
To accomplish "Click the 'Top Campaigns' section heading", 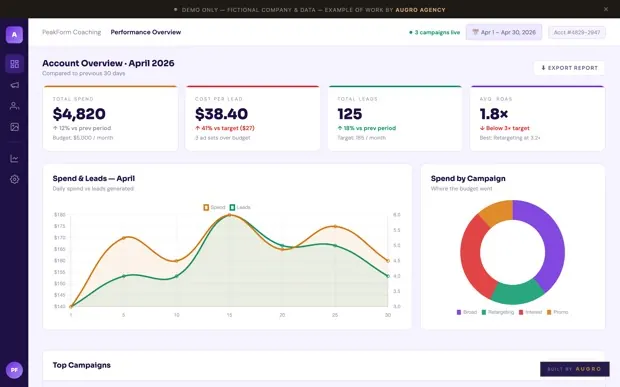I will pyautogui.click(x=81, y=365).
